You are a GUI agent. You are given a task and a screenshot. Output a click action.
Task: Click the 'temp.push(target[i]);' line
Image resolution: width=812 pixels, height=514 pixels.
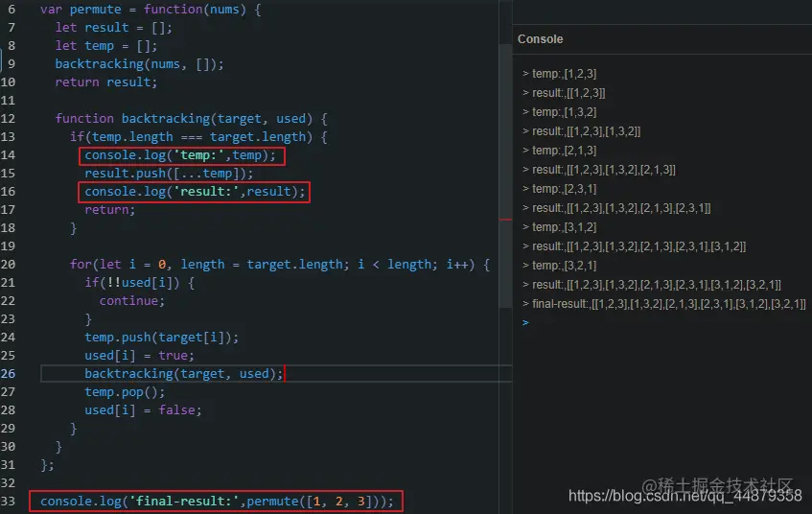point(162,338)
